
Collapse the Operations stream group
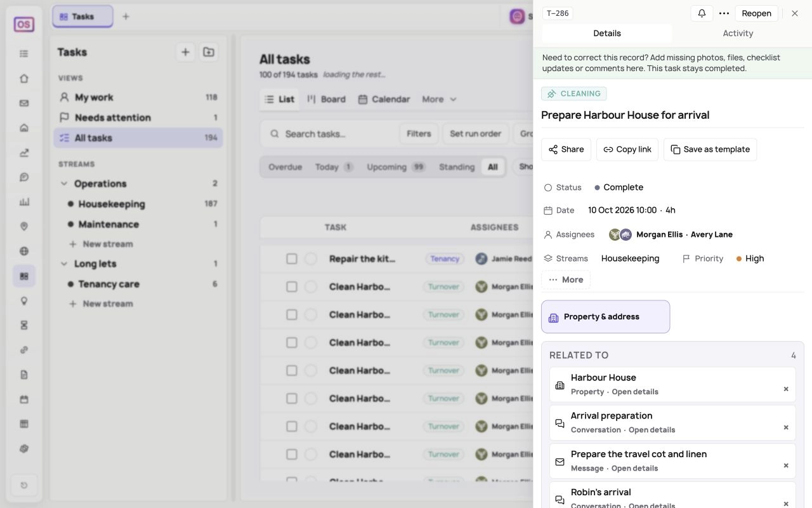63,184
